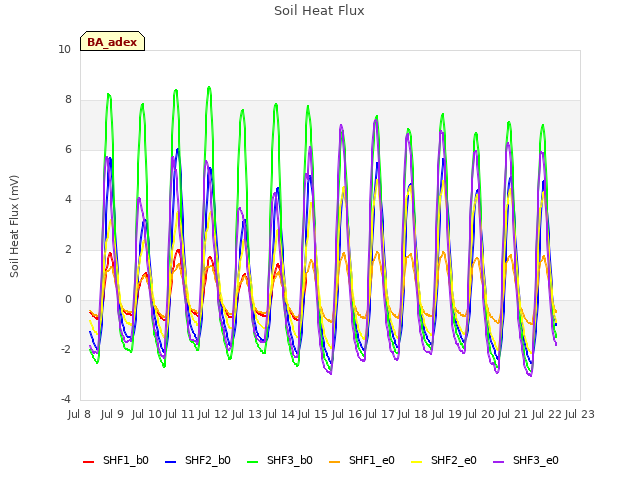Click the Jul 17 x-axis label
Screen dimensions: 640x480
(380, 414)
